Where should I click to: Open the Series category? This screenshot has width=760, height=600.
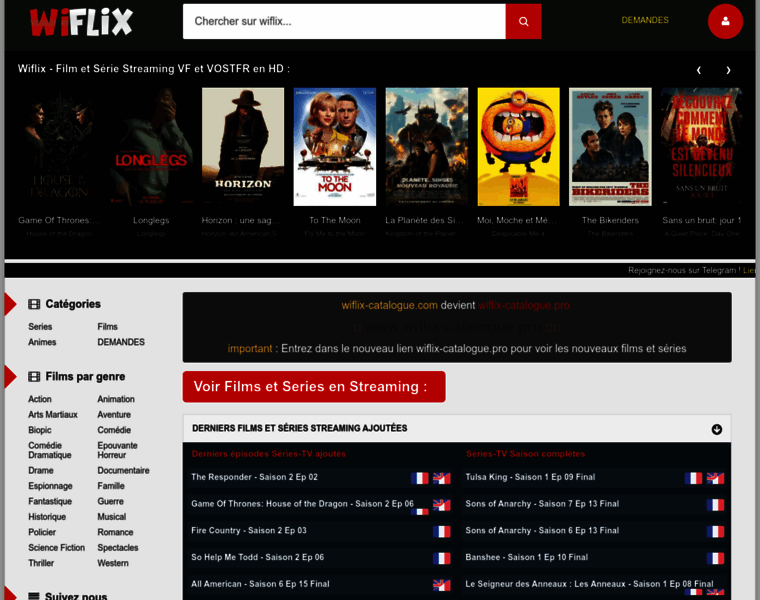(40, 327)
